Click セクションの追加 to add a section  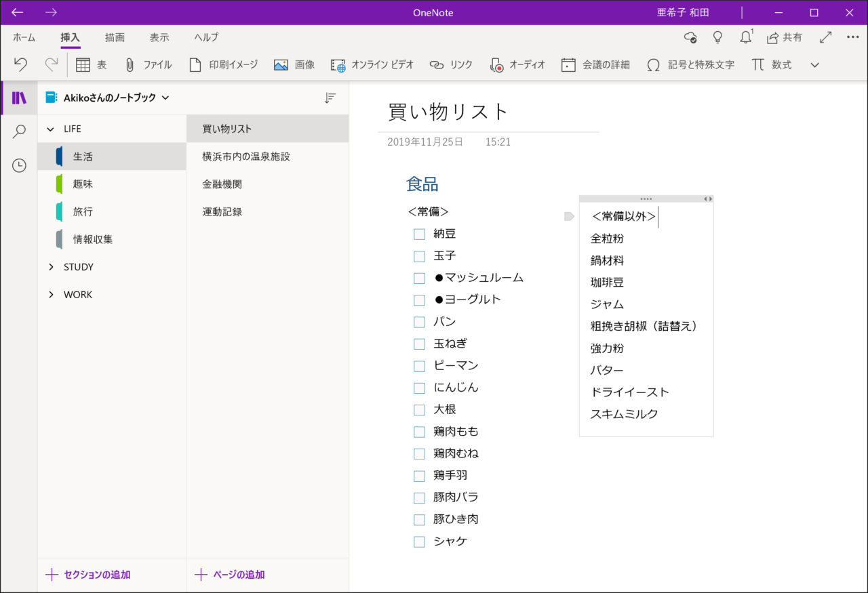(88, 575)
